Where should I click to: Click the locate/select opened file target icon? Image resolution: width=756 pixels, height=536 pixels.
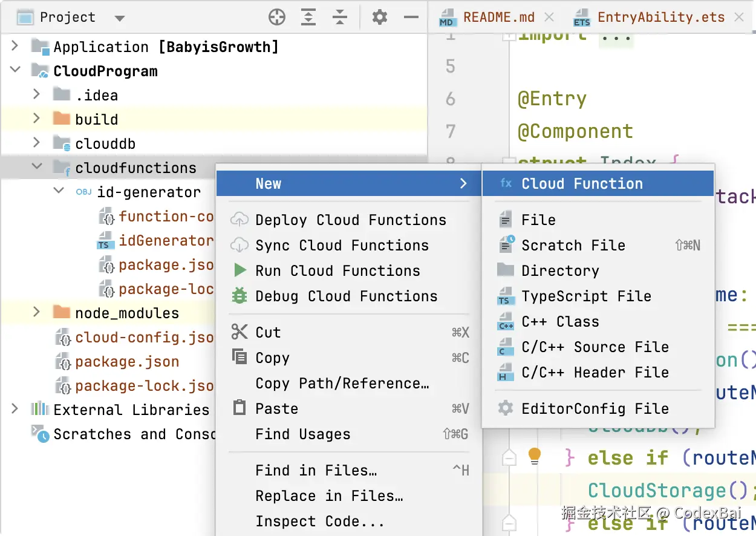tap(277, 18)
